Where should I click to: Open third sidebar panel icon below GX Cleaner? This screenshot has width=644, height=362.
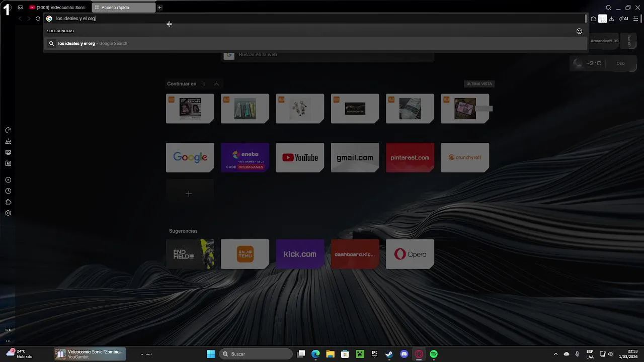[8, 152]
